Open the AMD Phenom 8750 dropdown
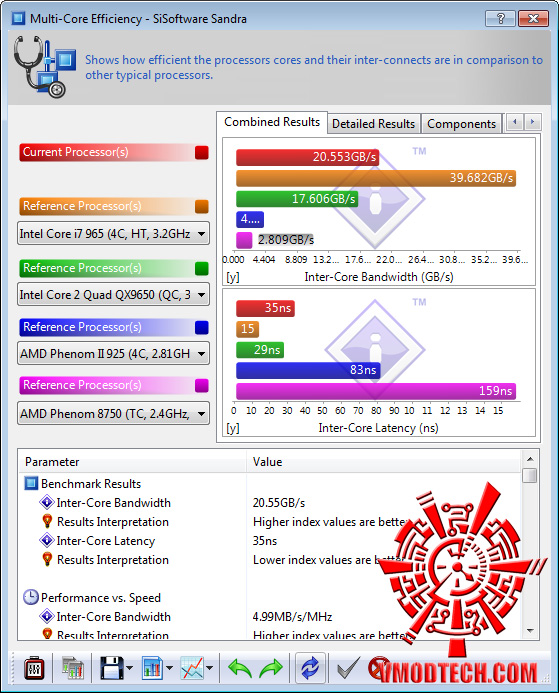The height and width of the screenshot is (693, 559). 113,414
